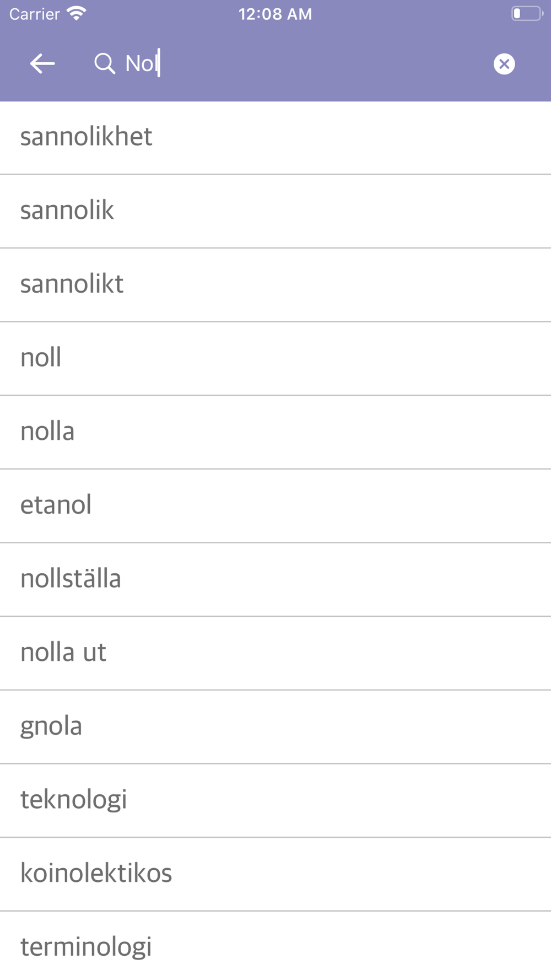Open the "sannolikhet" entry
551x980 pixels.
275,138
